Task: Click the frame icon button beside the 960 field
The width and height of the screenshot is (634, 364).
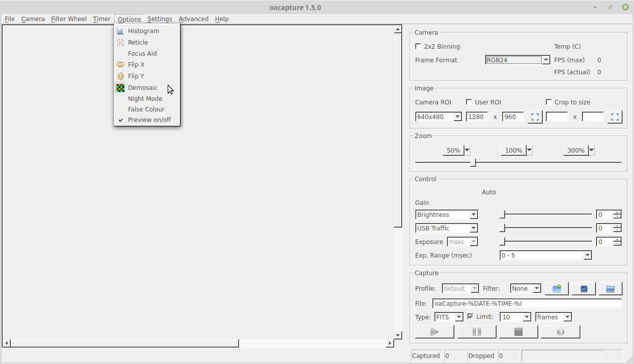Action: point(535,117)
